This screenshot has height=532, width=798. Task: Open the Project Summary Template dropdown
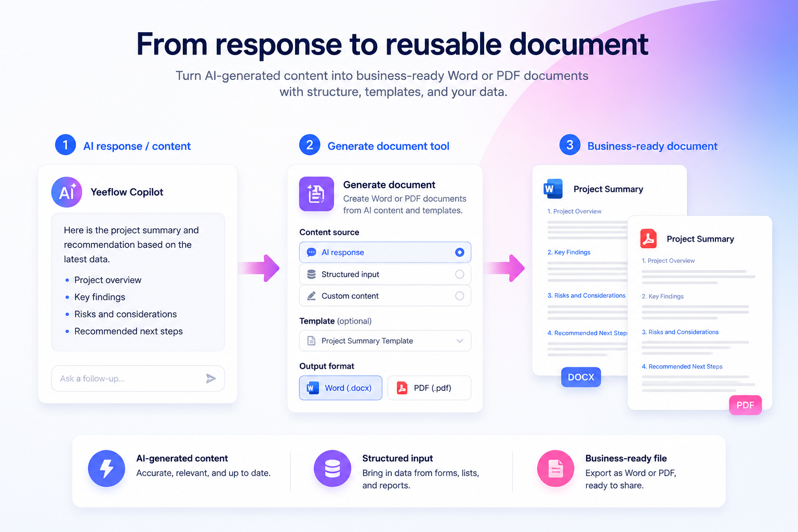point(385,341)
